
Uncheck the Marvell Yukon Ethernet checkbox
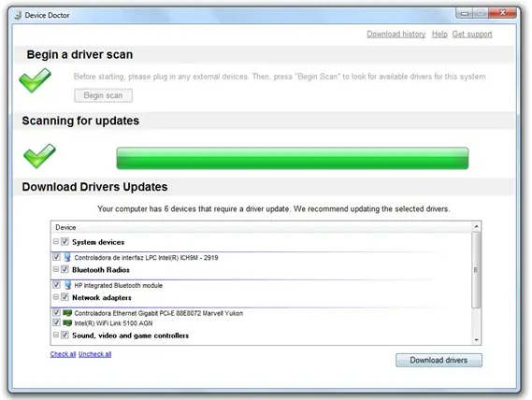coord(57,312)
